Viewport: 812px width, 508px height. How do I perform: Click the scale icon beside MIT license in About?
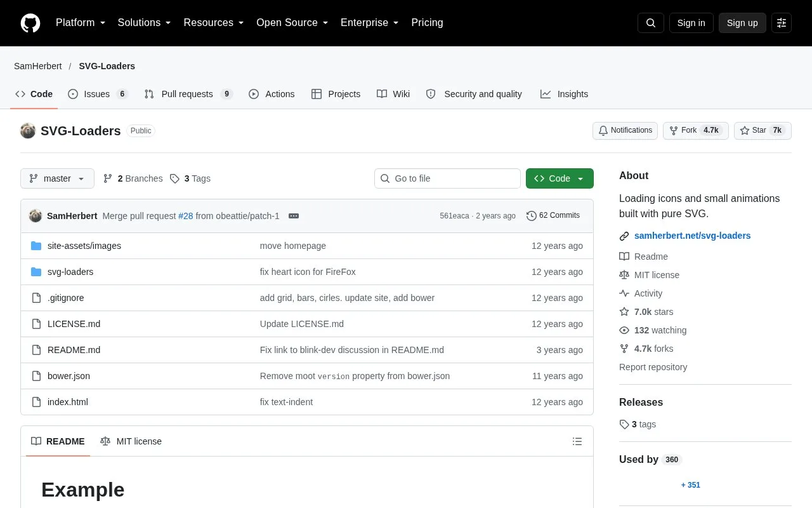click(624, 275)
